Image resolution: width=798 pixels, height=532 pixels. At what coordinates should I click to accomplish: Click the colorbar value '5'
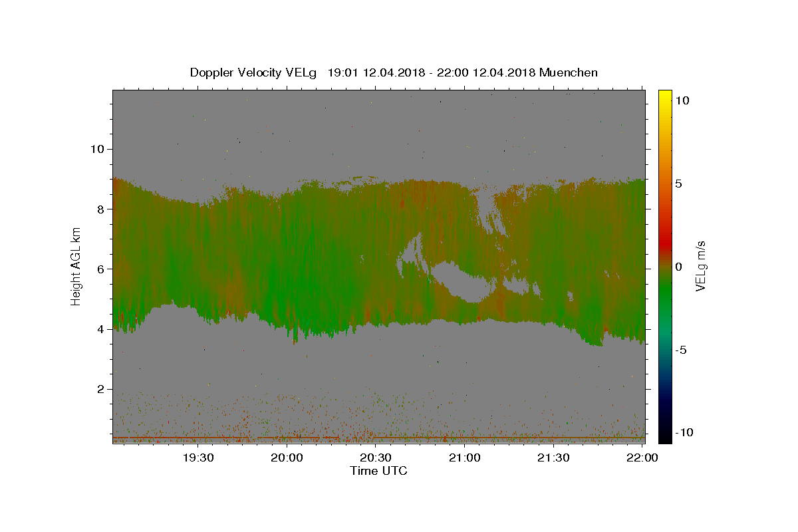coord(678,184)
